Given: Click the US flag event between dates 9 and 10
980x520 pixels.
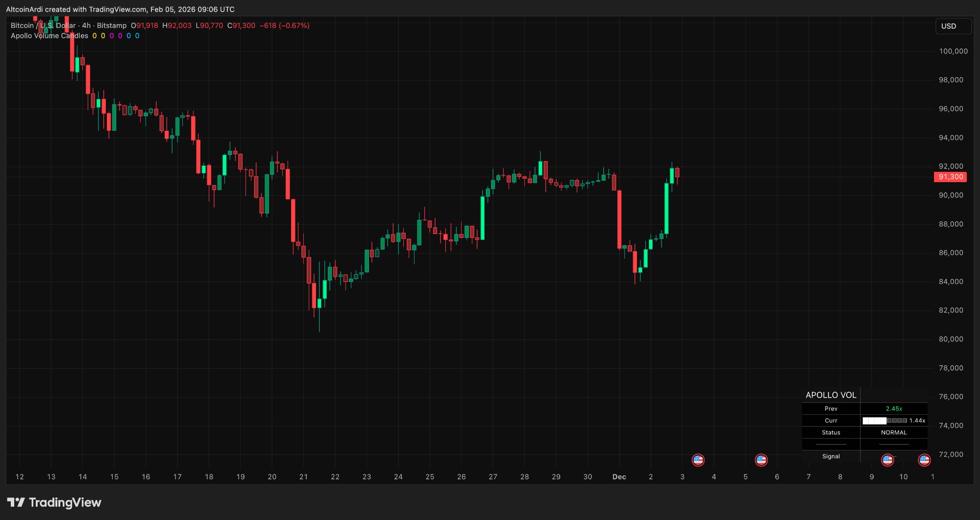Looking at the screenshot, I should click(887, 460).
